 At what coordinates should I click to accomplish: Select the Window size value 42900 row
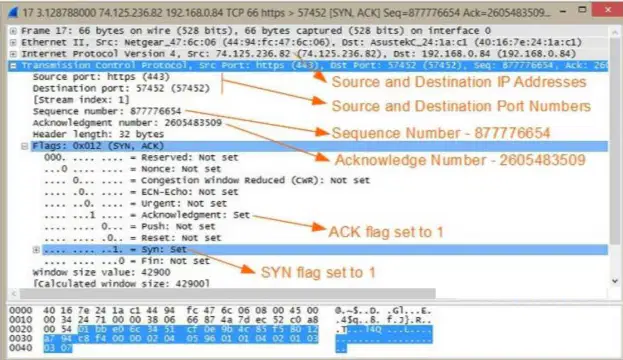click(101, 273)
